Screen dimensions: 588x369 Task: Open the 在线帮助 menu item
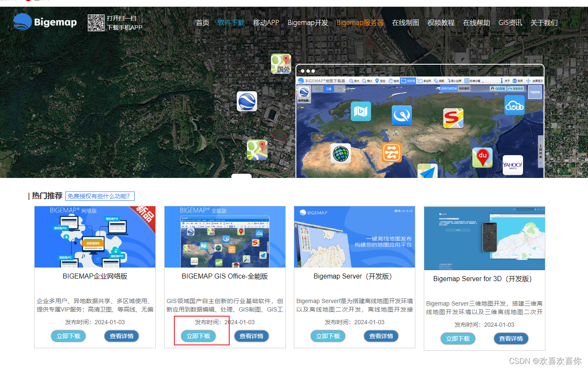click(477, 23)
